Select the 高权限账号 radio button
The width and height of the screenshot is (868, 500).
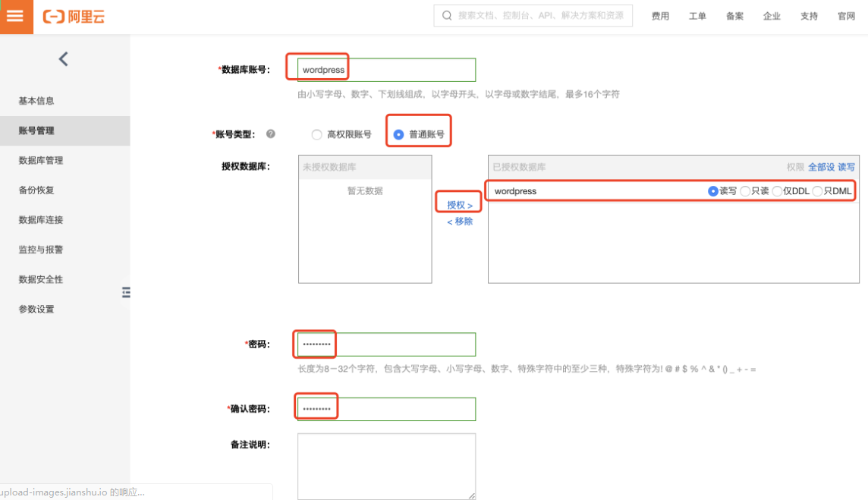click(316, 134)
